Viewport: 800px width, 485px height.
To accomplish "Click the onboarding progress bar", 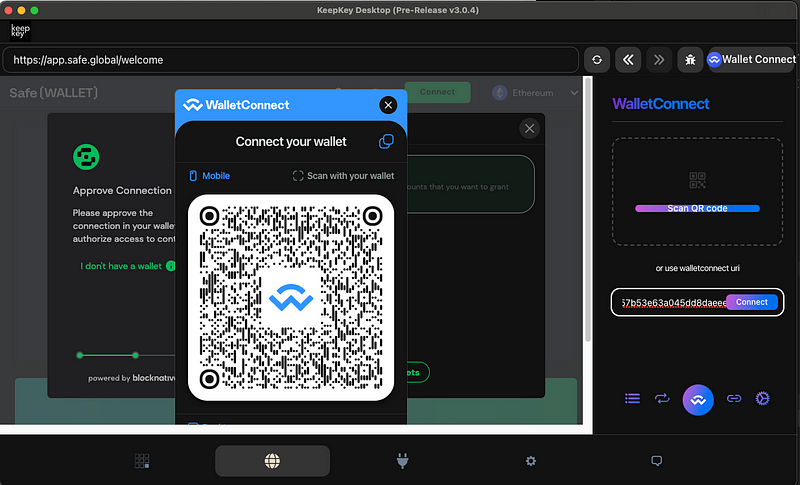I will [x=127, y=355].
